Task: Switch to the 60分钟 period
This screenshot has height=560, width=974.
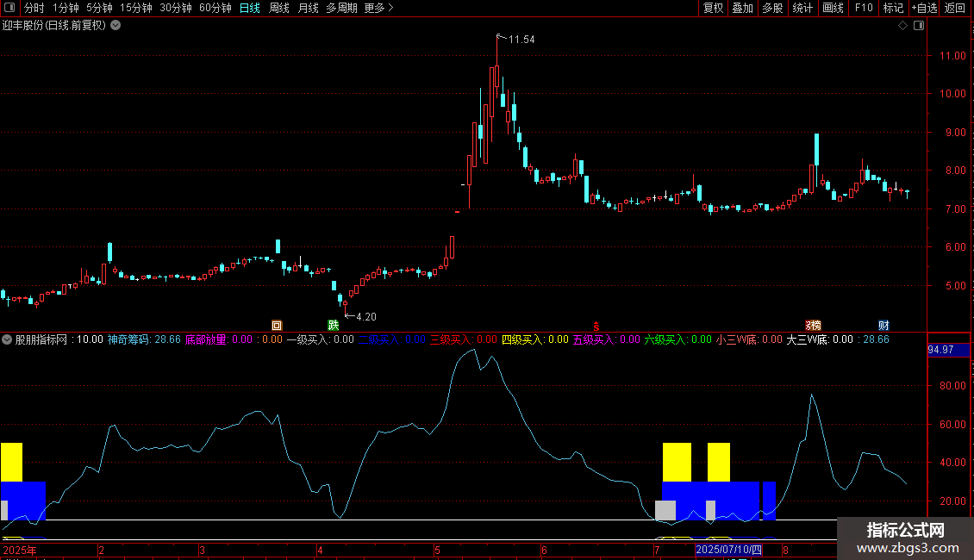Action: 215,8
